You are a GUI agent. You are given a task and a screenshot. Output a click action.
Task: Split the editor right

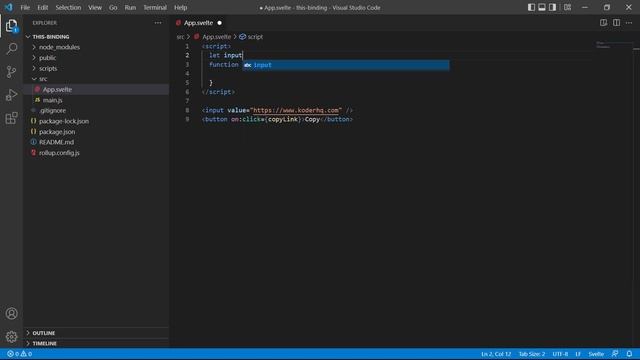click(x=616, y=23)
